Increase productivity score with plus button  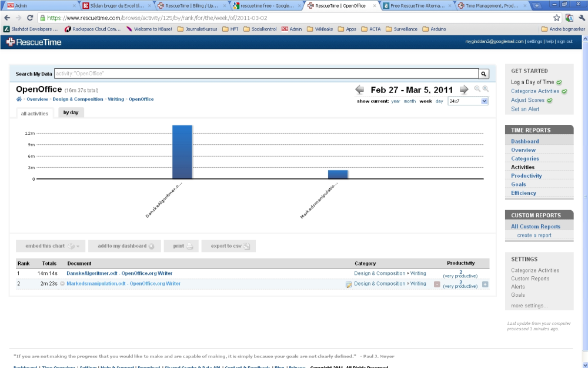pyautogui.click(x=485, y=284)
